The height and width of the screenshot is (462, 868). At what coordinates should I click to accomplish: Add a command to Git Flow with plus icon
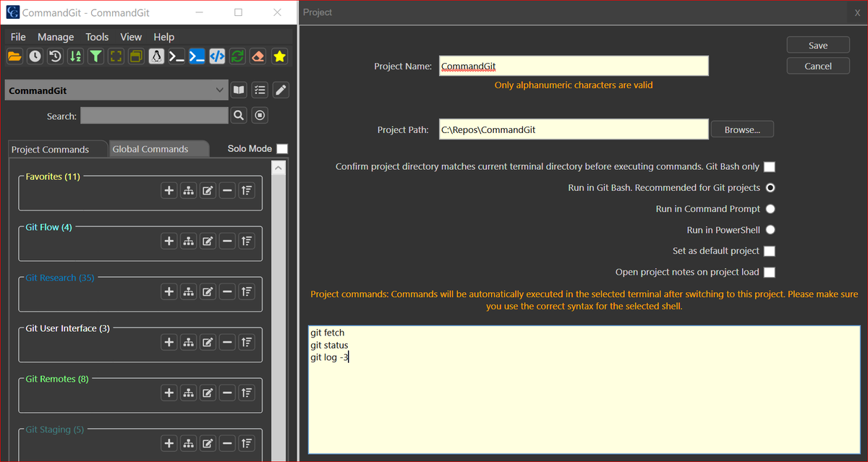169,241
